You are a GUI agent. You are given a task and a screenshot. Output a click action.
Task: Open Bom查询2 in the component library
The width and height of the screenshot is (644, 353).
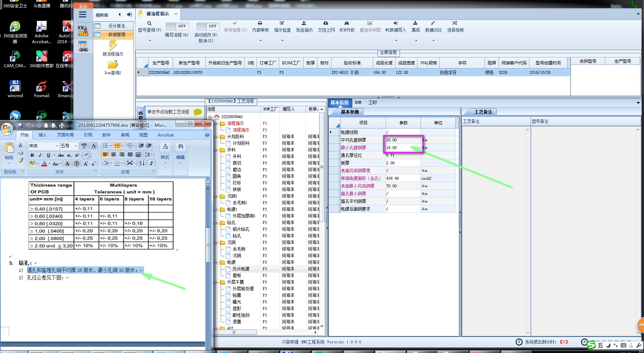pos(113,68)
